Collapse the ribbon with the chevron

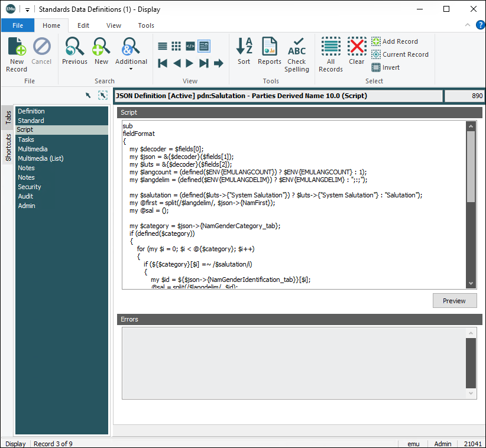pos(467,25)
